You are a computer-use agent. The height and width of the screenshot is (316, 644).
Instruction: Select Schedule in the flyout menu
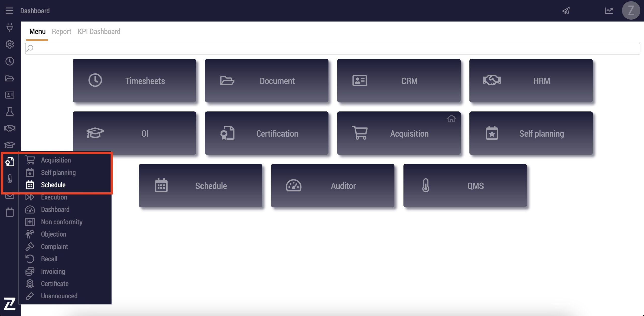pos(53,185)
